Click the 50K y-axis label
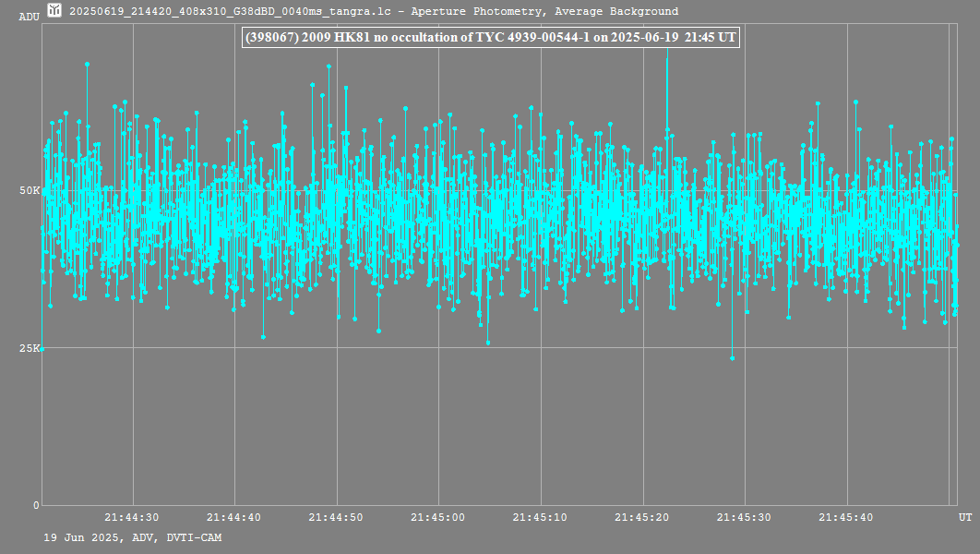Viewport: 980px width, 554px height. [x=30, y=190]
